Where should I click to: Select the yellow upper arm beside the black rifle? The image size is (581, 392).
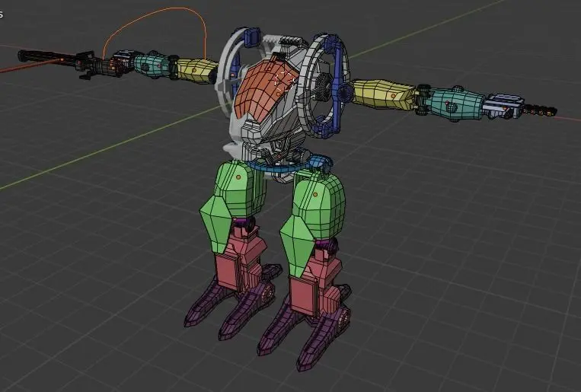point(196,70)
